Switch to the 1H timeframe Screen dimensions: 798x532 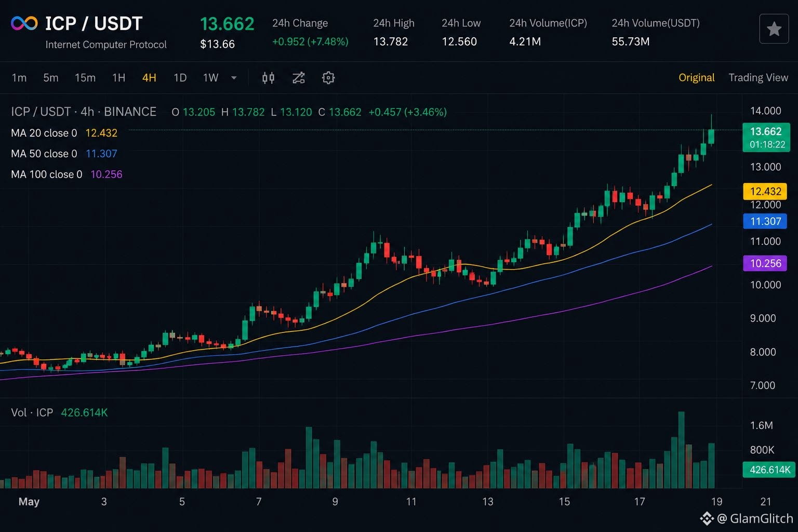point(119,78)
